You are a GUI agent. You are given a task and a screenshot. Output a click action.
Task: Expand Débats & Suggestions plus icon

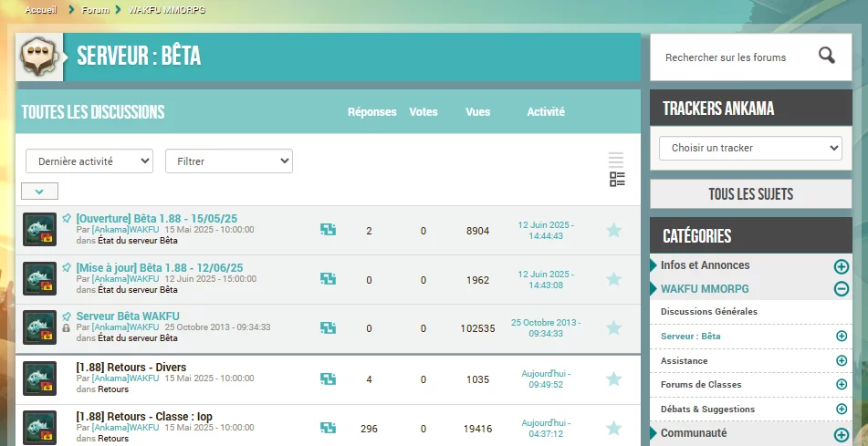tap(842, 409)
